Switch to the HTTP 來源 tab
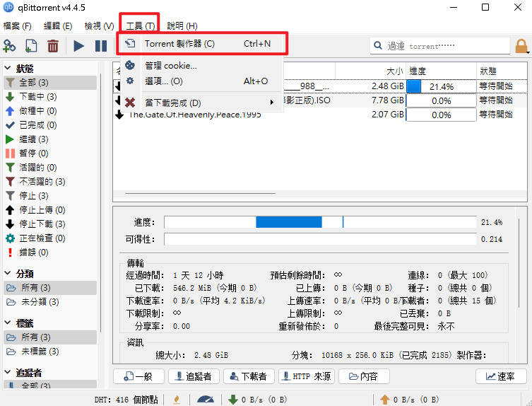The image size is (532, 406). (307, 376)
